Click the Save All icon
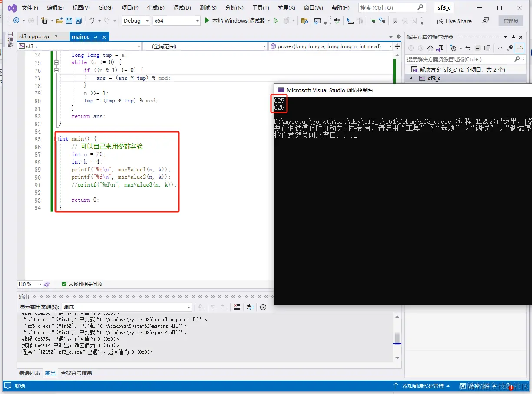The height and width of the screenshot is (394, 532). point(78,20)
